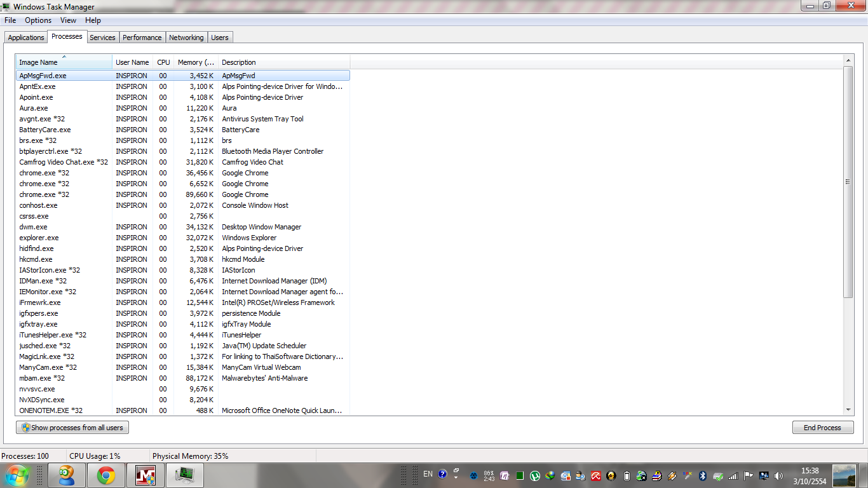Image resolution: width=868 pixels, height=488 pixels.
Task: Go to the Performance tab
Action: click(x=142, y=37)
